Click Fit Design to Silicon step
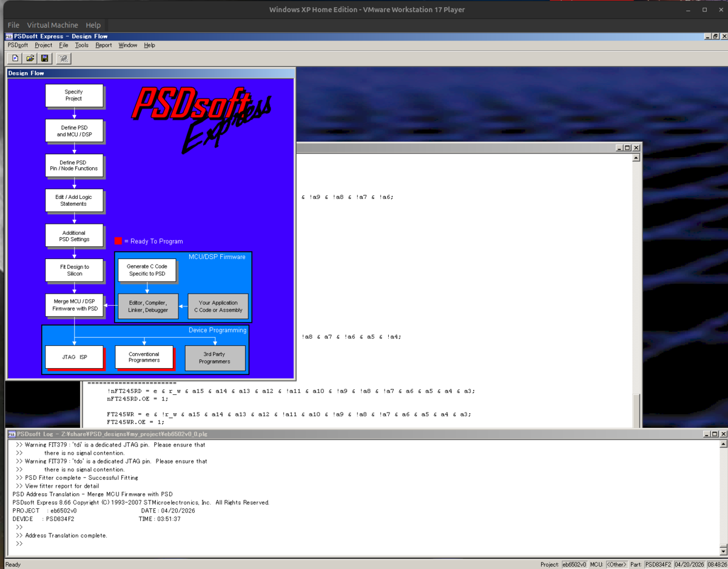 (74, 271)
